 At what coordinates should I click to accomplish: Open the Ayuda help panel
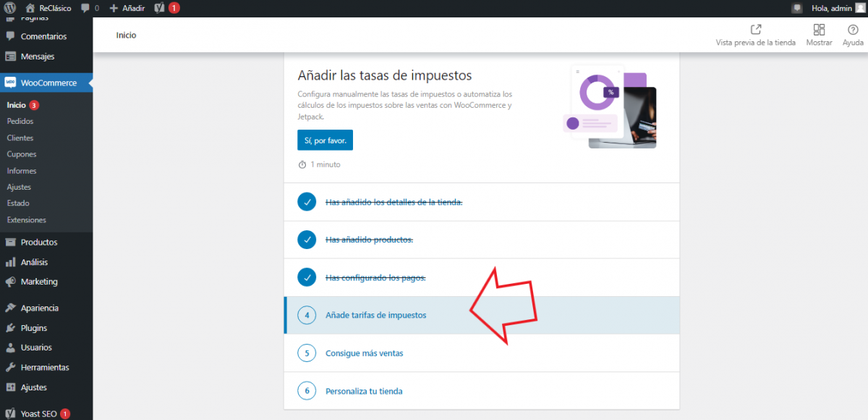tap(853, 35)
